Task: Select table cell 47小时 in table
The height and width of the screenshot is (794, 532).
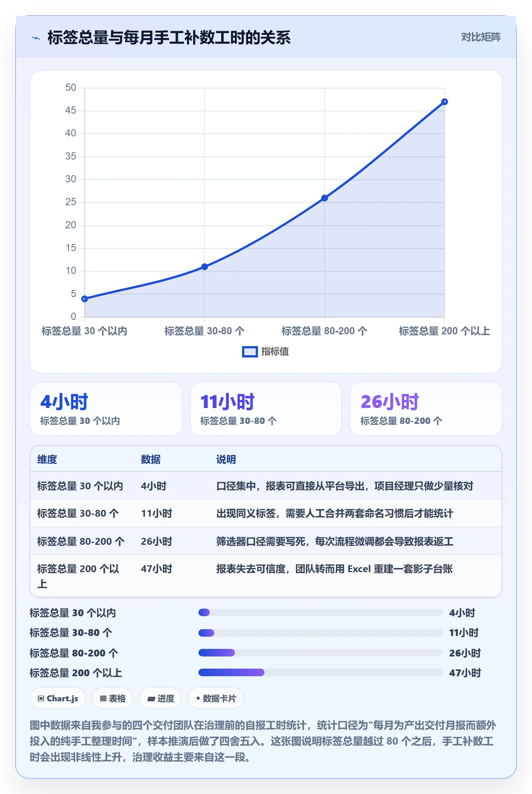Action: pyautogui.click(x=157, y=569)
